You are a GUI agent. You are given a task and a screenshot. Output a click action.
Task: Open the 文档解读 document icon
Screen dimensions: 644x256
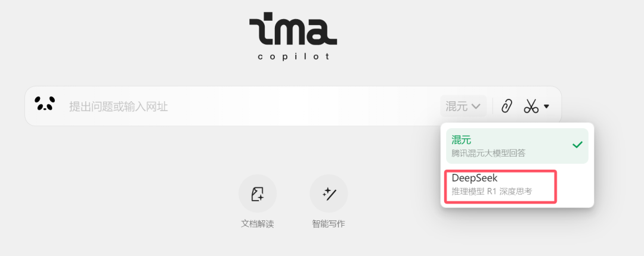tap(258, 193)
